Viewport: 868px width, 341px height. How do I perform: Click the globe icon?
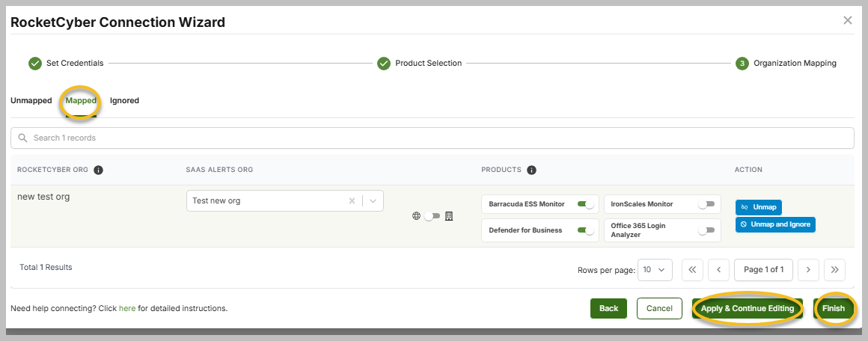point(416,216)
